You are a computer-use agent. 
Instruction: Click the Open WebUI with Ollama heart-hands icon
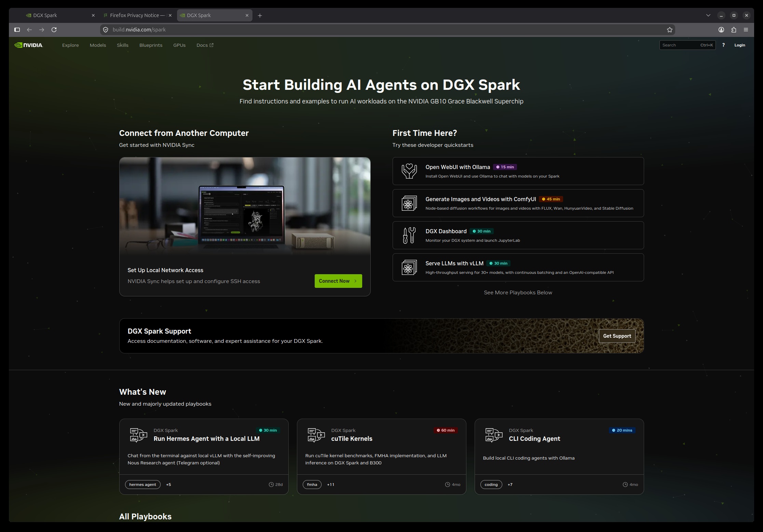click(409, 171)
